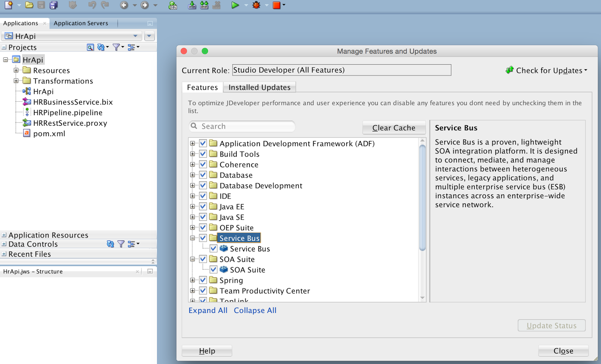This screenshot has height=364, width=601.
Task: Toggle the Build Tools checkbox
Action: pos(203,154)
